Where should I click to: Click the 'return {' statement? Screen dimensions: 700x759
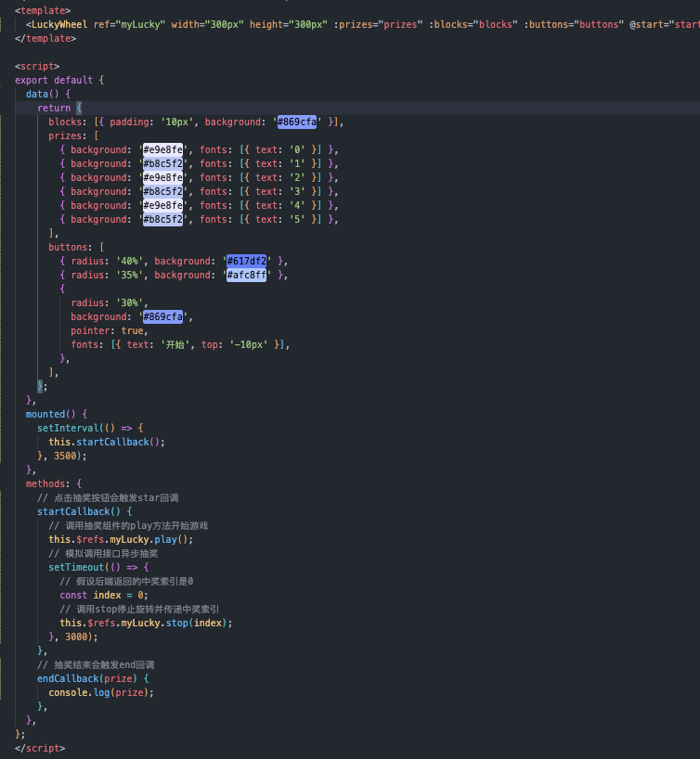pyautogui.click(x=59, y=108)
